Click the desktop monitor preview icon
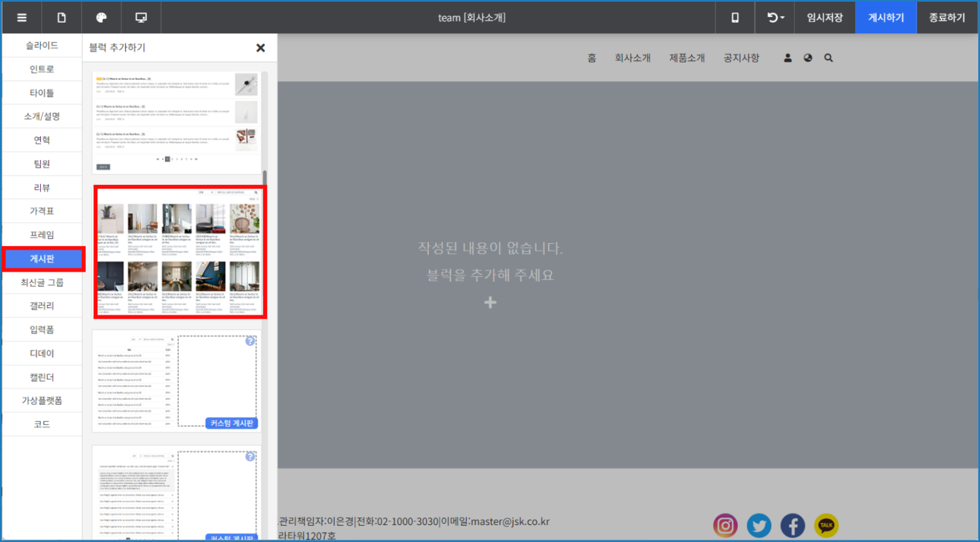Image resolution: width=980 pixels, height=542 pixels. [x=141, y=18]
